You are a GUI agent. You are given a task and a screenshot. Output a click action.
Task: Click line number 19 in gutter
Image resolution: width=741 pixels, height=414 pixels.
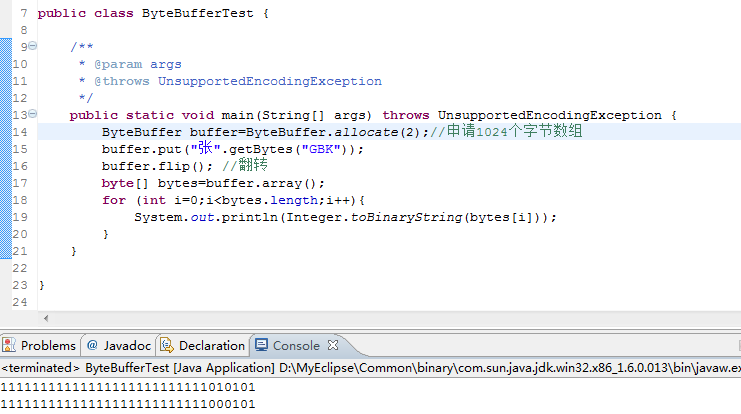pyautogui.click(x=20, y=217)
